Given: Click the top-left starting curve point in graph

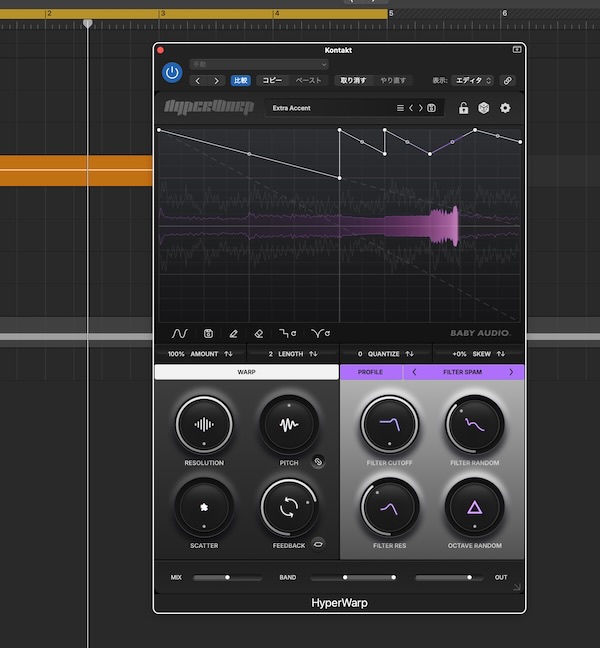Looking at the screenshot, I should point(159,130).
